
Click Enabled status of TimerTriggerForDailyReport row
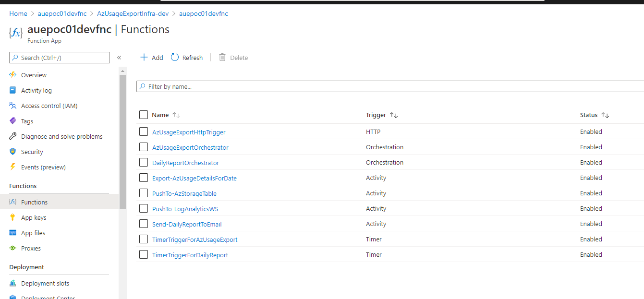(591, 254)
